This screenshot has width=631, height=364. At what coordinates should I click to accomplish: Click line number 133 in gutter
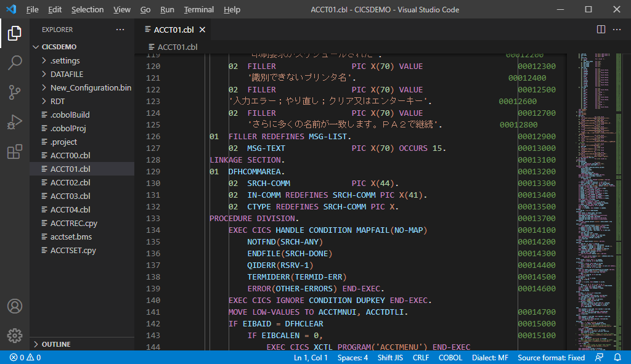[153, 219]
